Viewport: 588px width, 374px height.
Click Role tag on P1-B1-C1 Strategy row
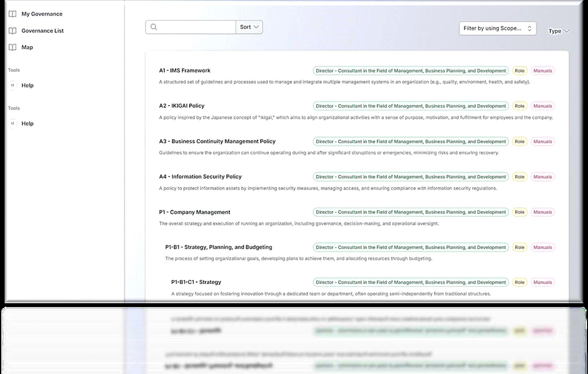point(519,282)
